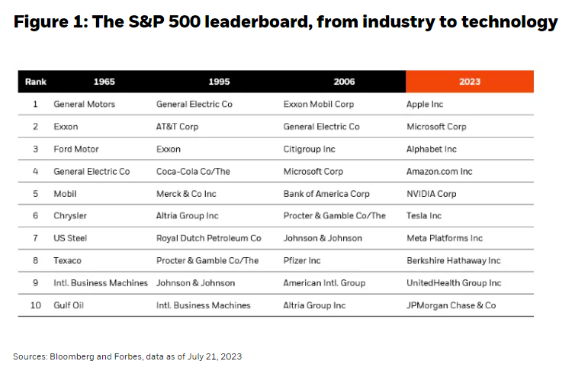Viewport: 588px width, 374px height.
Task: Select the Royal Dutch Petroleum Co cell
Action: pyautogui.click(x=208, y=238)
